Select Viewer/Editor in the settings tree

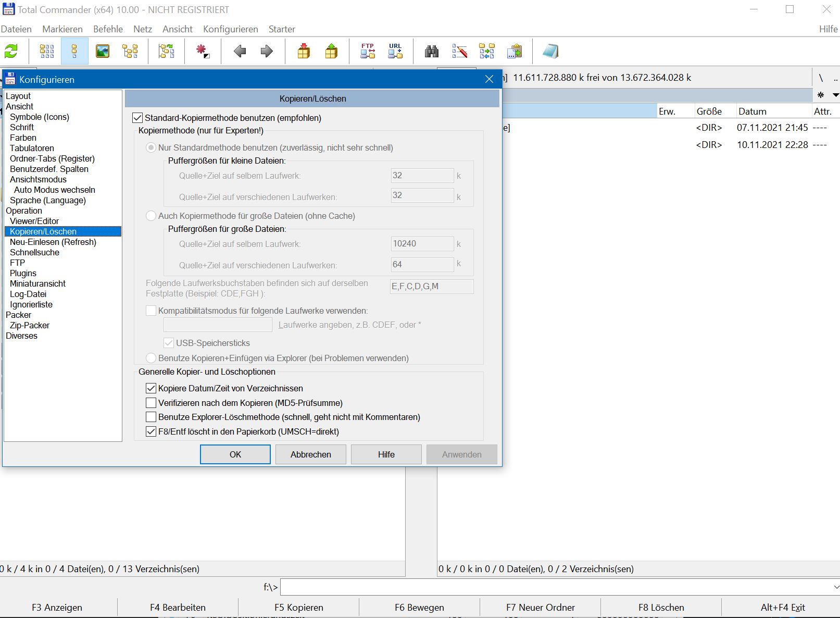pos(34,221)
